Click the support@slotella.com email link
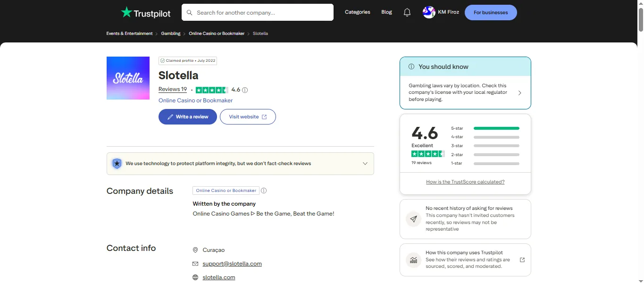The image size is (644, 283). point(232,264)
